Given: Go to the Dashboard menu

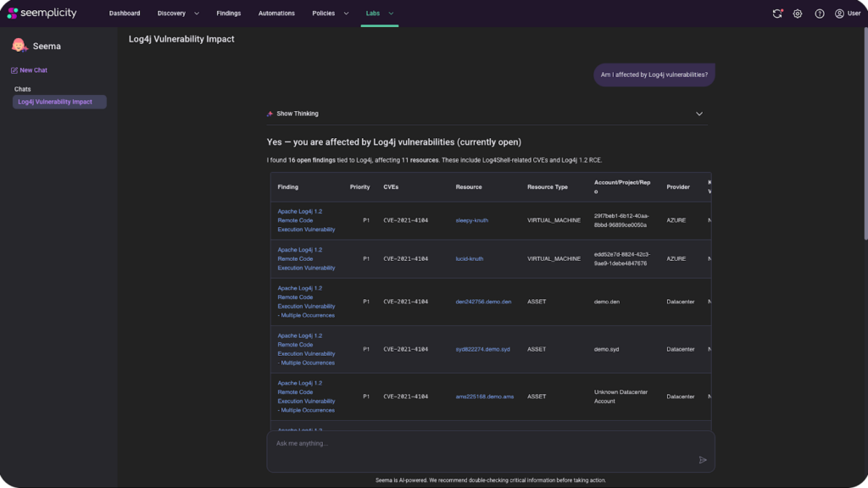Looking at the screenshot, I should point(125,14).
